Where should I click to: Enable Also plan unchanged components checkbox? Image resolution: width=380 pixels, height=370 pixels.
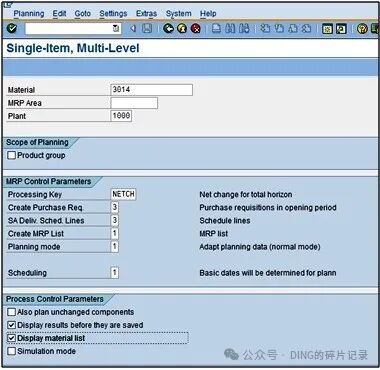point(12,312)
